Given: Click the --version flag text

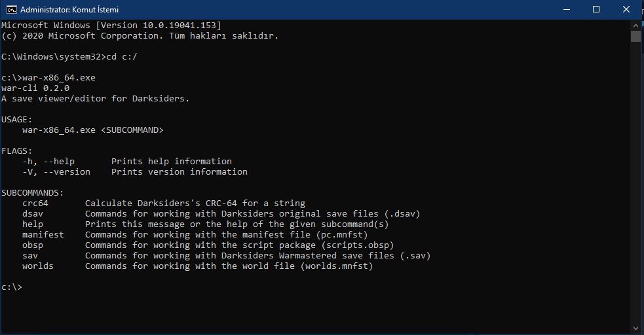Looking at the screenshot, I should (67, 172).
